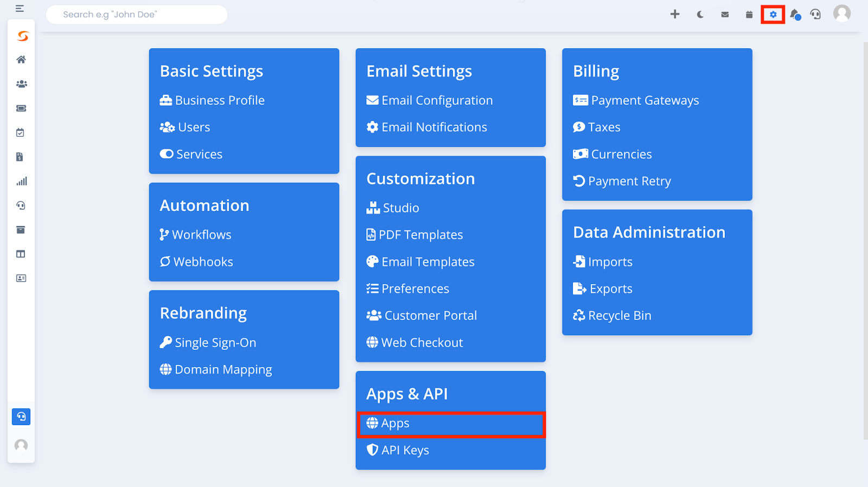Open API Keys
Image resolution: width=868 pixels, height=487 pixels.
click(x=398, y=450)
